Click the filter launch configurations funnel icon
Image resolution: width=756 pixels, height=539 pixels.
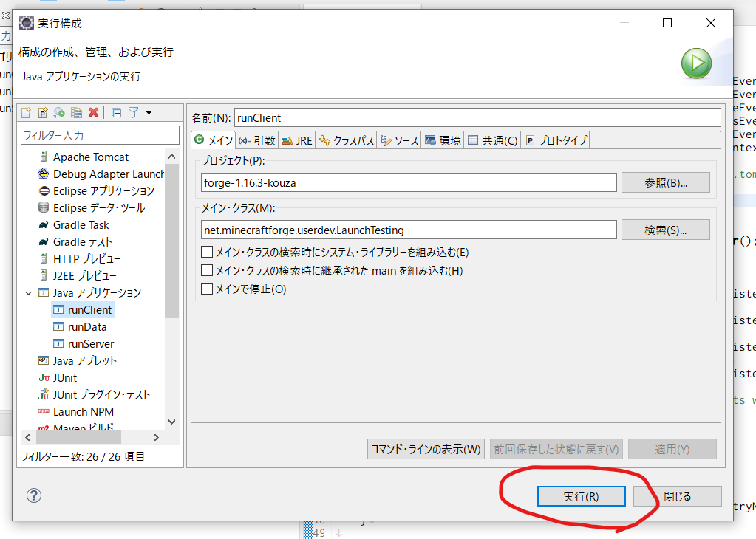[x=133, y=113]
